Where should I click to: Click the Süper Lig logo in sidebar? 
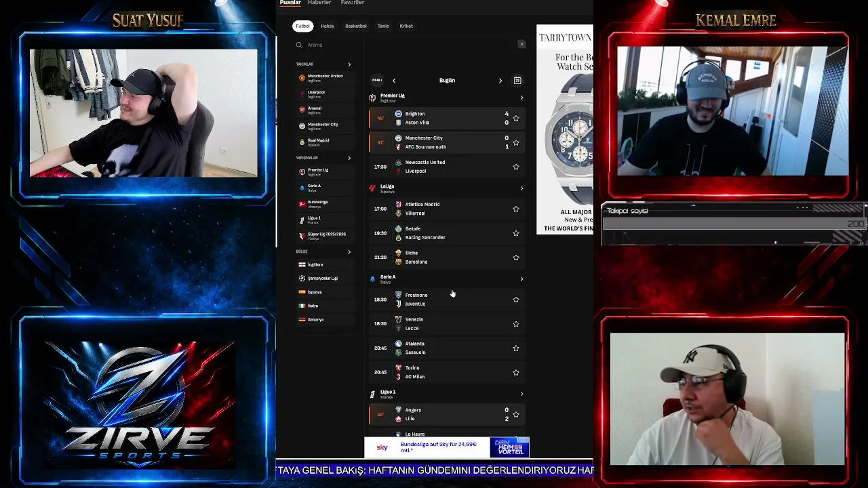(x=302, y=236)
